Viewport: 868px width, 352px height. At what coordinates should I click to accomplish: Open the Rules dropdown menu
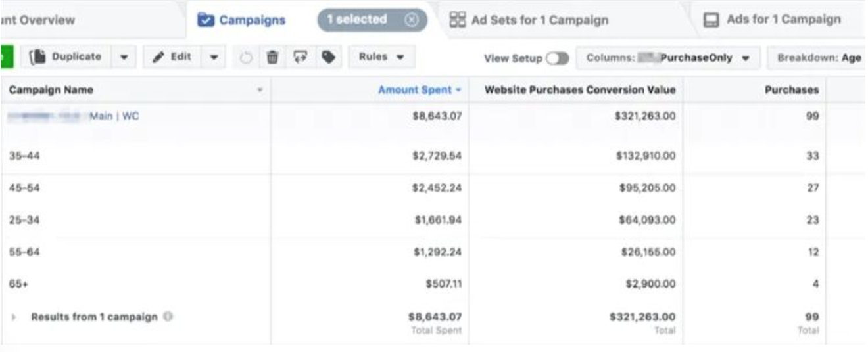(381, 57)
